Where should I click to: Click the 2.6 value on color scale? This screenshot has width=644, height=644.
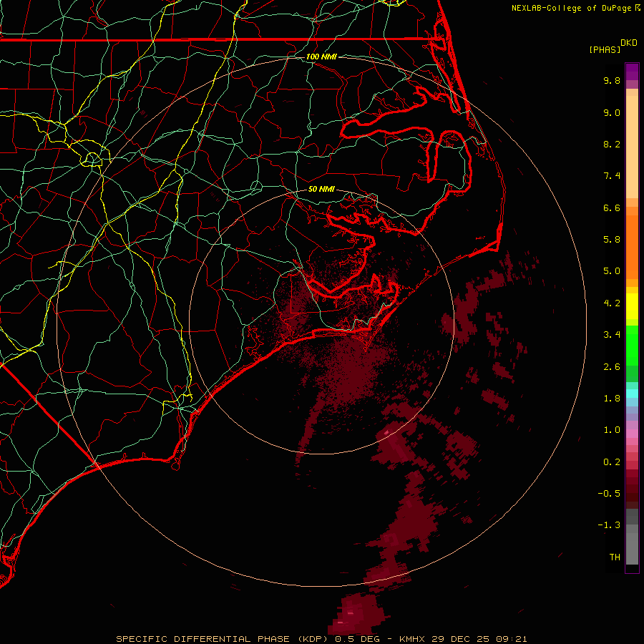pyautogui.click(x=612, y=367)
